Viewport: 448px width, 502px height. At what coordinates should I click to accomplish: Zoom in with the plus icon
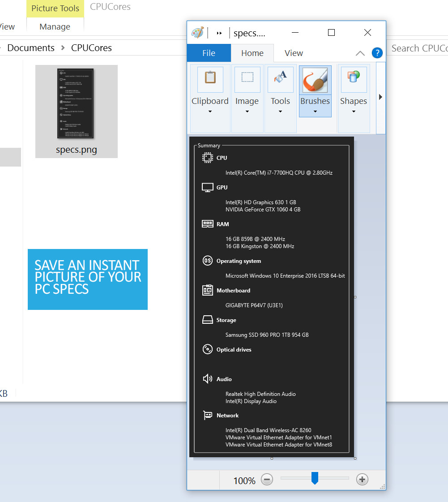pyautogui.click(x=362, y=479)
